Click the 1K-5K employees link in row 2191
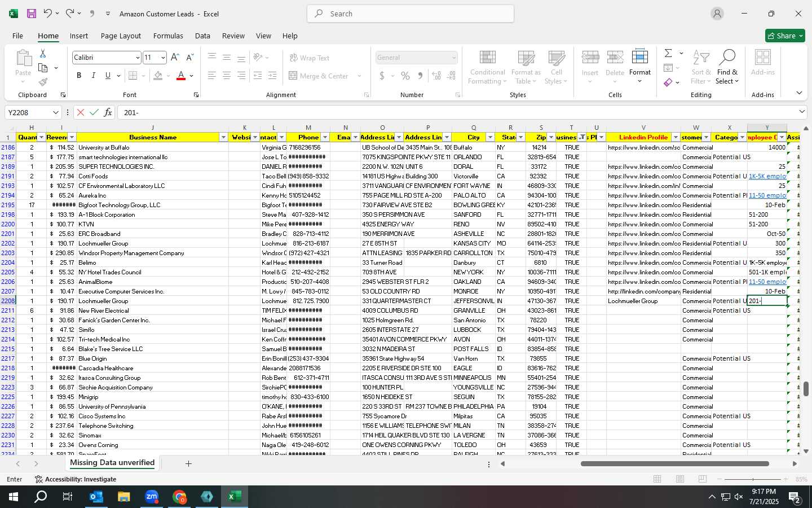 click(x=767, y=176)
